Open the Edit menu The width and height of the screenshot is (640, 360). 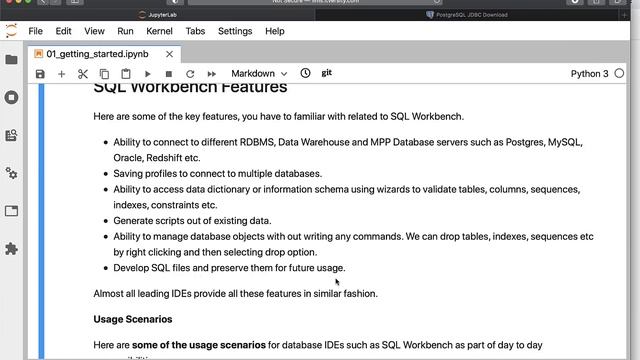pyautogui.click(x=63, y=31)
